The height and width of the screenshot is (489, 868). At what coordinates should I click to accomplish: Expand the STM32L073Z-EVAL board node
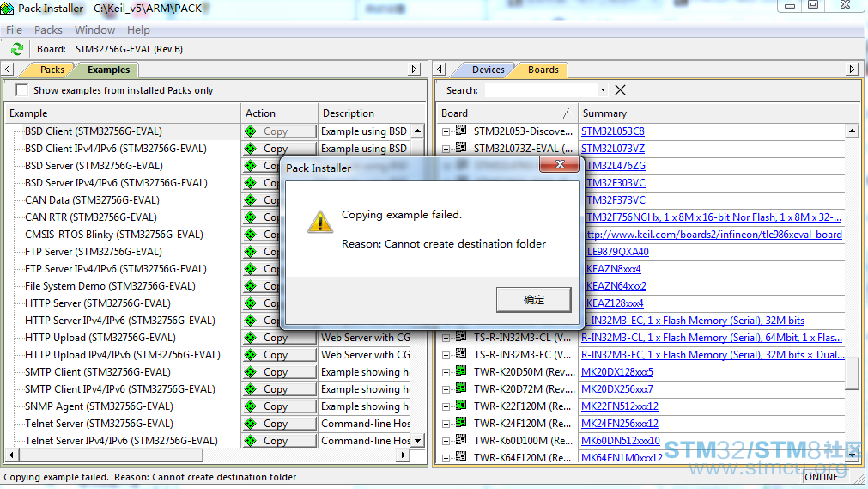(446, 150)
